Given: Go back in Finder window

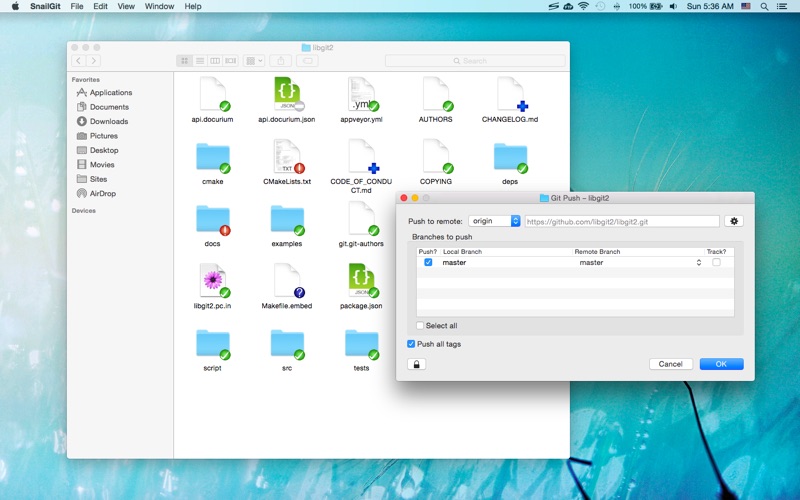Looking at the screenshot, I should pos(79,61).
